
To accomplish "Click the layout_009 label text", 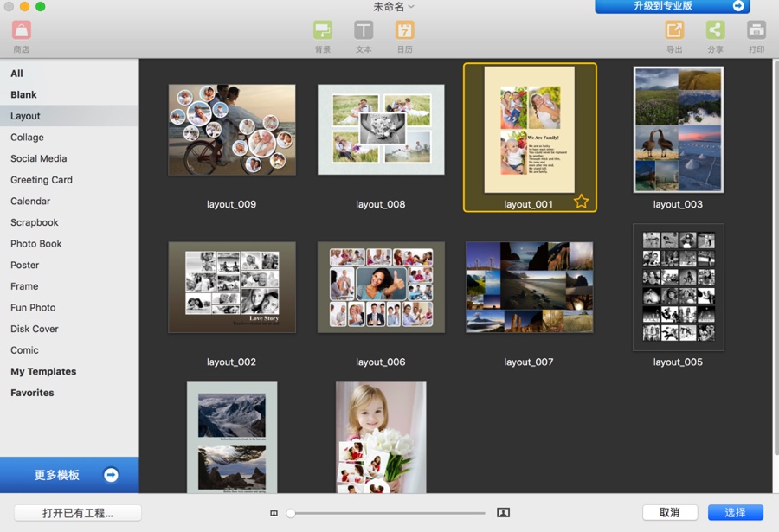I will (231, 204).
